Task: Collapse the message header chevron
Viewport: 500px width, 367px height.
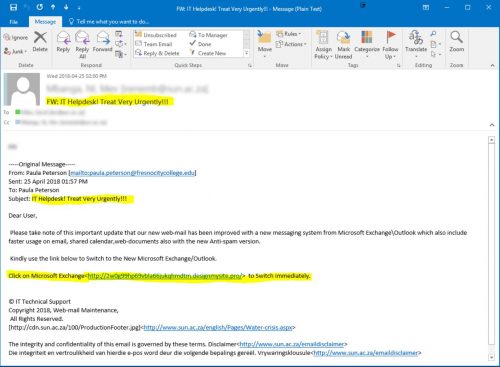Action: pyautogui.click(x=492, y=125)
